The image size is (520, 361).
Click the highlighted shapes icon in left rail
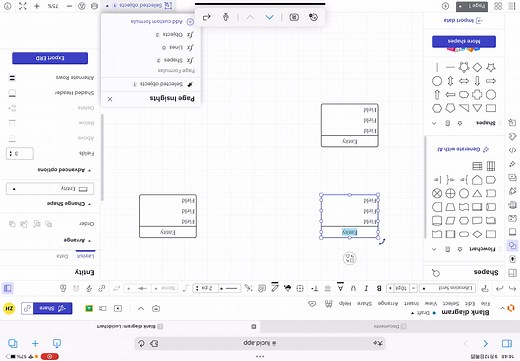pyautogui.click(x=512, y=246)
